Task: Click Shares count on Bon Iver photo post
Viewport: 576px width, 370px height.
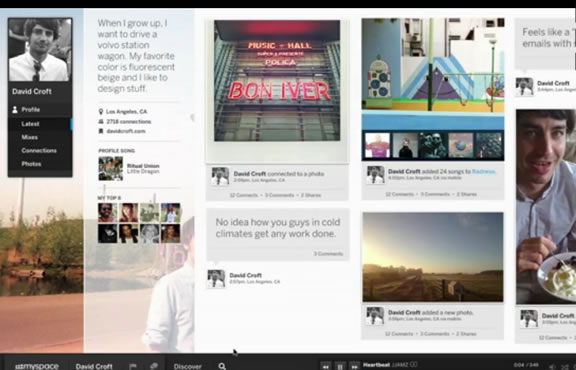Action: click(311, 195)
